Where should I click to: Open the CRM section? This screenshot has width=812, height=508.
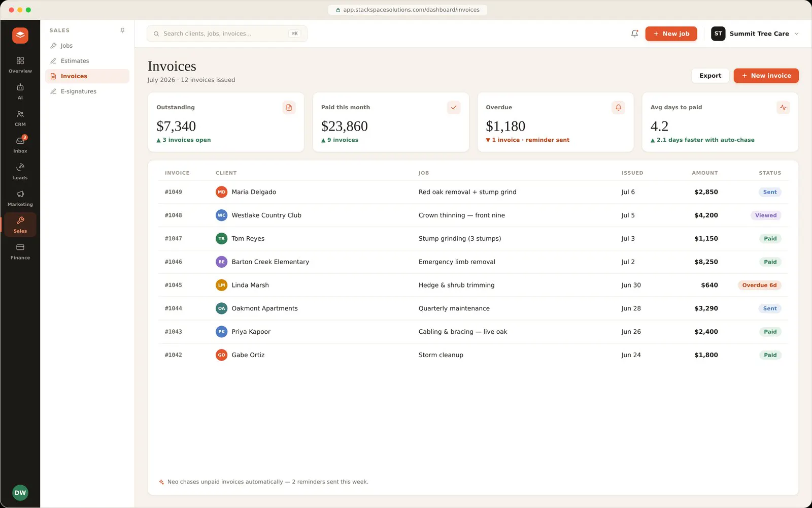20,118
